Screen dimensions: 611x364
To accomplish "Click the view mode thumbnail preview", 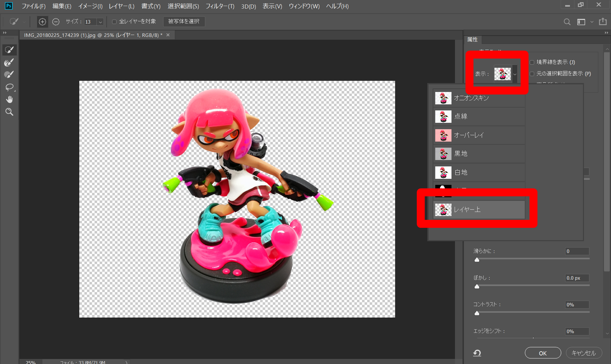I will 502,74.
